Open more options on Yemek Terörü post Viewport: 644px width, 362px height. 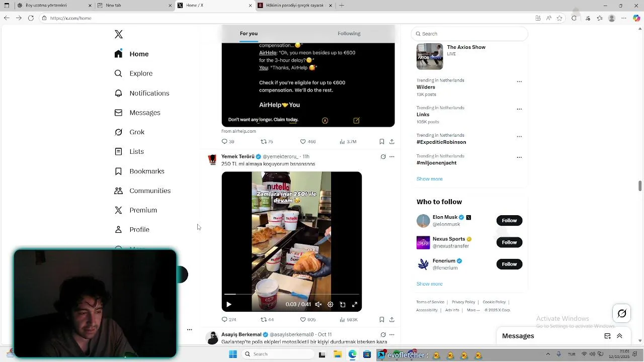pos(392,156)
